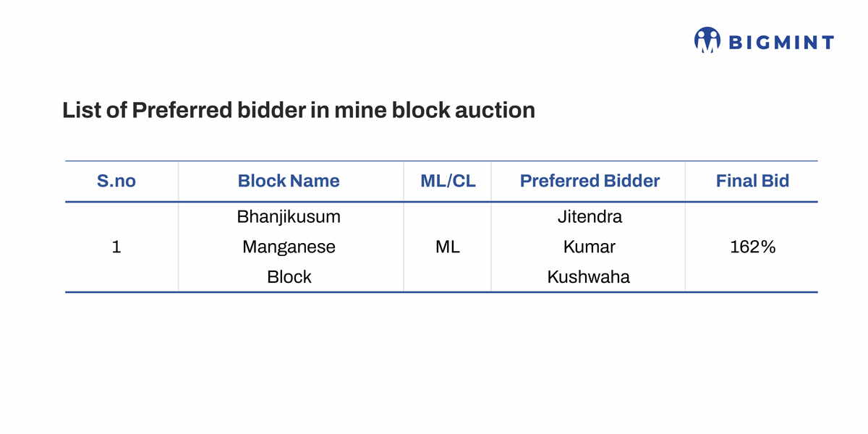Select the 162% final bid value
The height and width of the screenshot is (434, 868).
[x=752, y=247]
